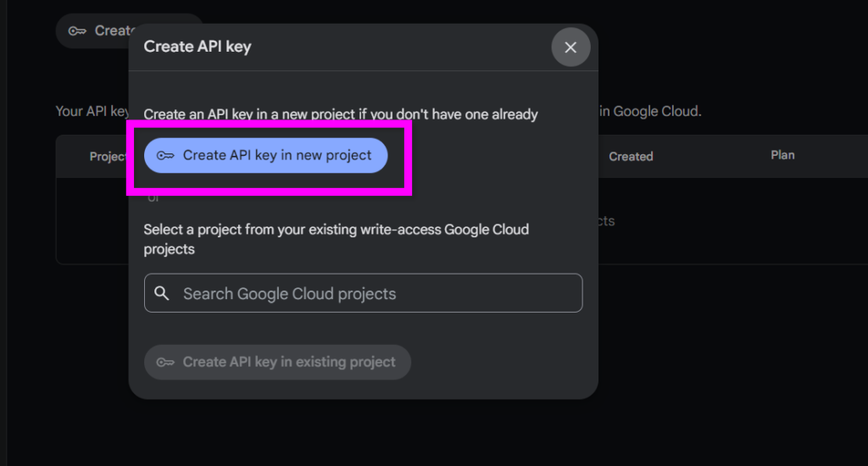Click key icon in background Create button

coord(77,31)
